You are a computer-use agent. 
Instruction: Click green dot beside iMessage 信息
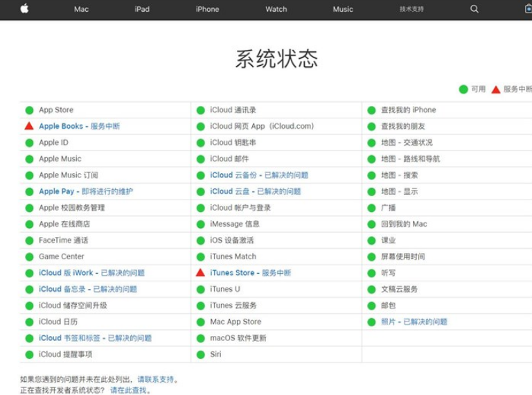point(201,224)
